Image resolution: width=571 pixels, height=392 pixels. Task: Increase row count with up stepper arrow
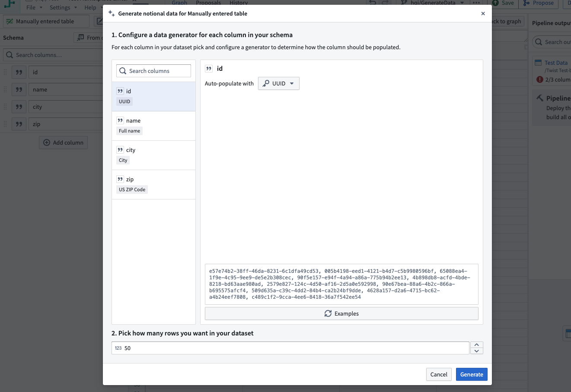click(476, 345)
